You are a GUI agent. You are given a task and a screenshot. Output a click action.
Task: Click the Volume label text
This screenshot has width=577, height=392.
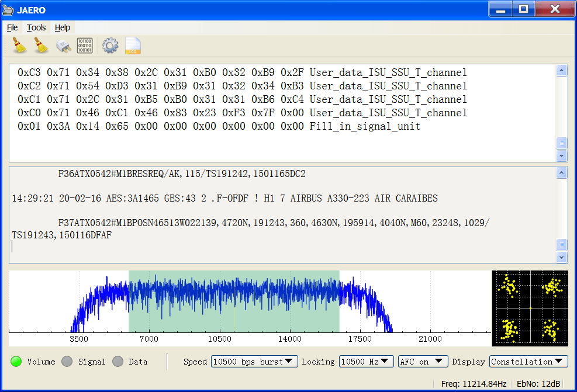(x=41, y=362)
